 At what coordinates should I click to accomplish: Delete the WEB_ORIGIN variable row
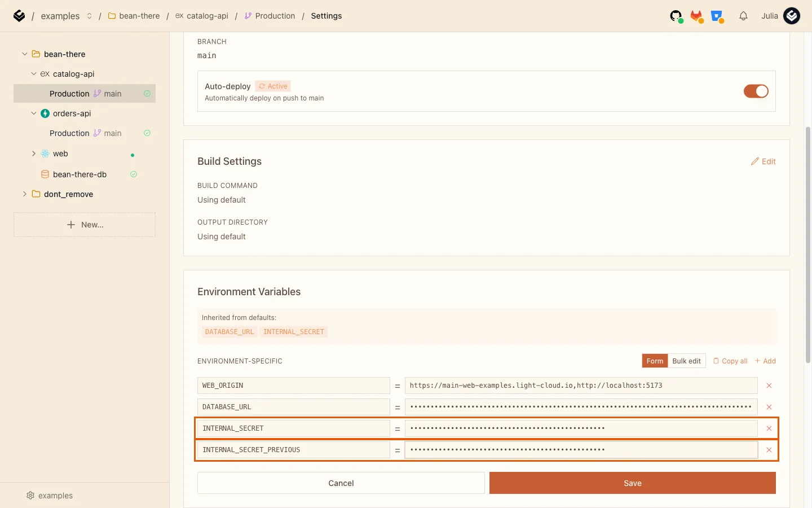[769, 386]
